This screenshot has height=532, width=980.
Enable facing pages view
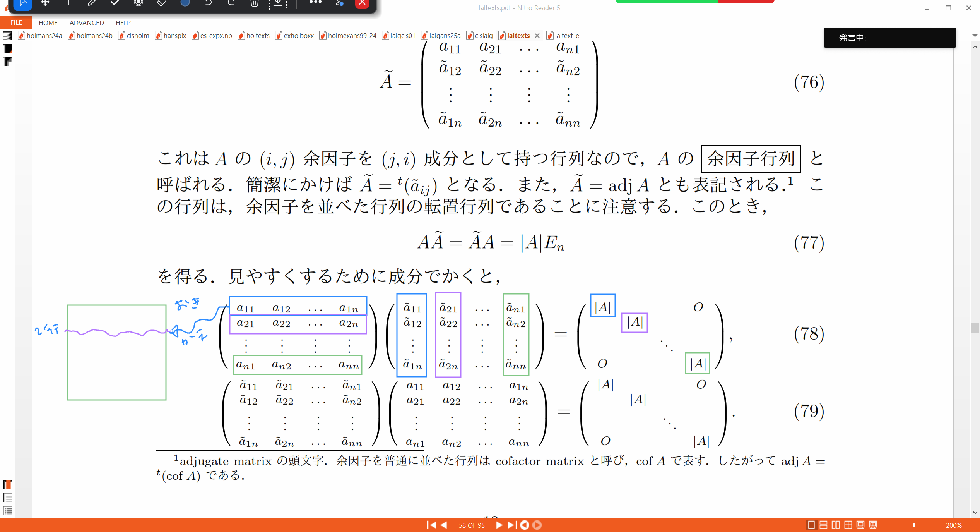(836, 525)
